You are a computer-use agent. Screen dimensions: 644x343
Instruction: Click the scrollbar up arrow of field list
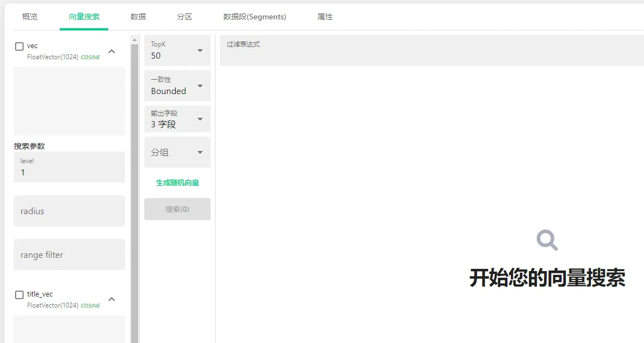(x=134, y=40)
